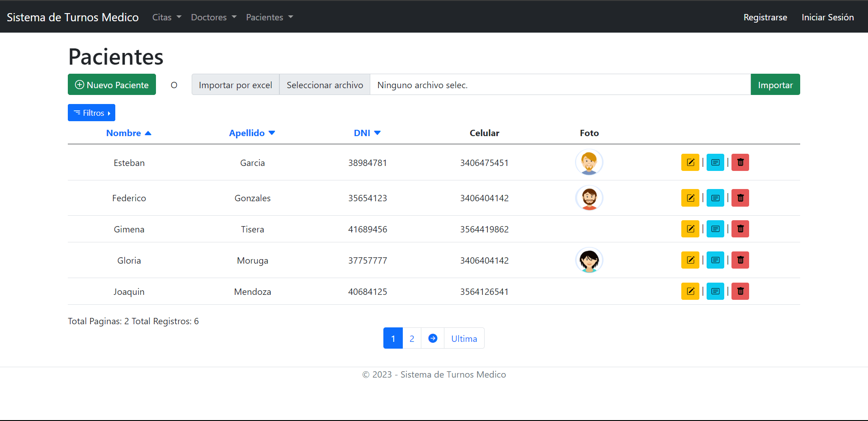Screen dimensions: 868x421
Task: Delete Joaquin Mendoza with the trash icon
Action: coord(740,291)
